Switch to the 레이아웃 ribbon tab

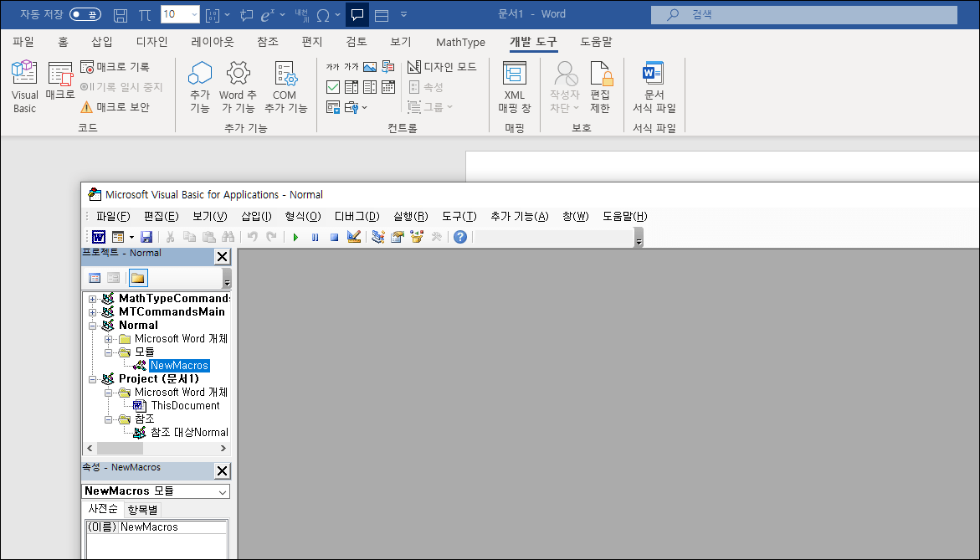coord(213,42)
